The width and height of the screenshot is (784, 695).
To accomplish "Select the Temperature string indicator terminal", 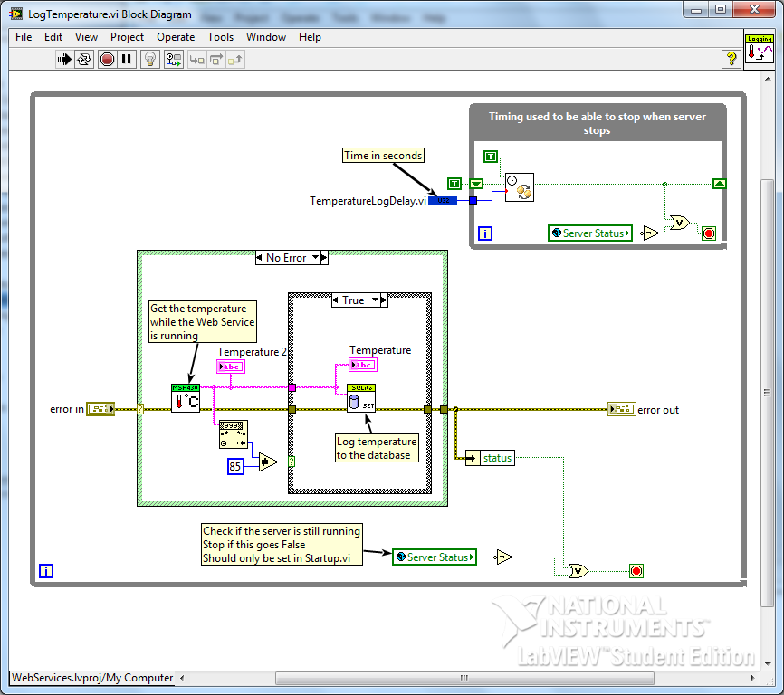I will click(x=363, y=366).
